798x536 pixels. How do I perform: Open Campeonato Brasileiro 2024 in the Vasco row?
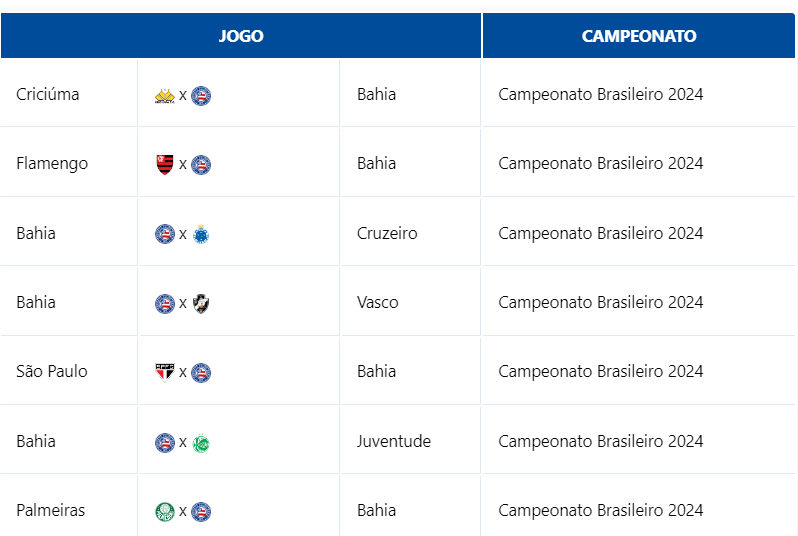click(x=600, y=302)
